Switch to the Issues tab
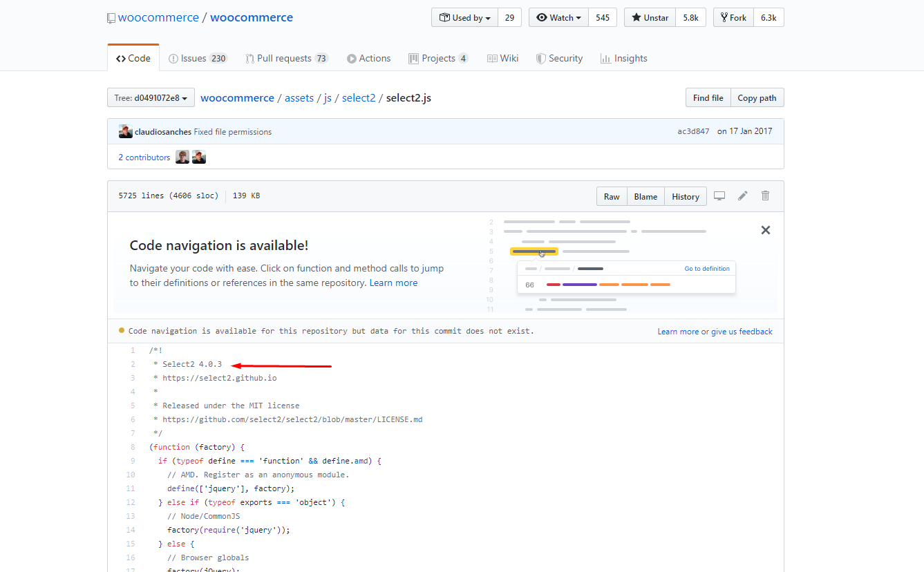This screenshot has width=924, height=572. coord(198,58)
